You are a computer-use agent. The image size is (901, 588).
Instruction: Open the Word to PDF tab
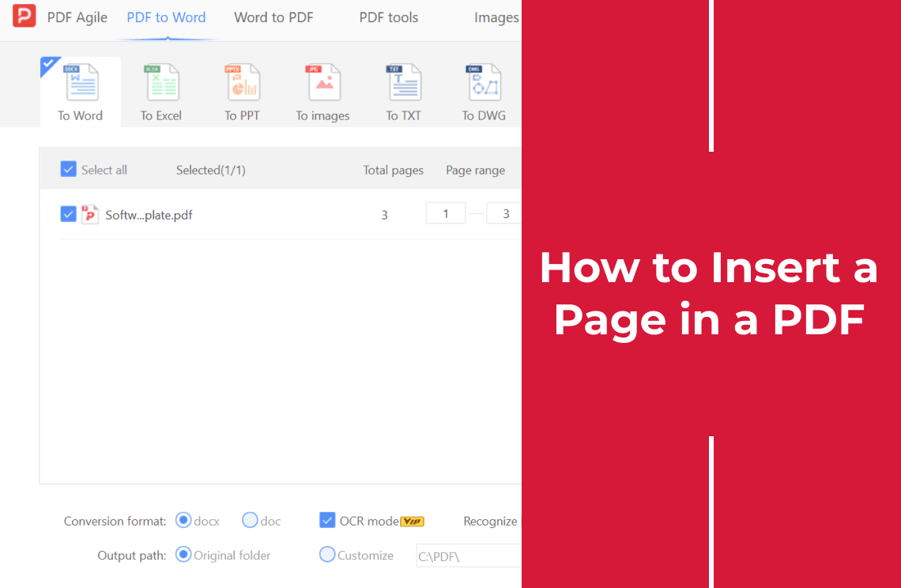click(273, 18)
